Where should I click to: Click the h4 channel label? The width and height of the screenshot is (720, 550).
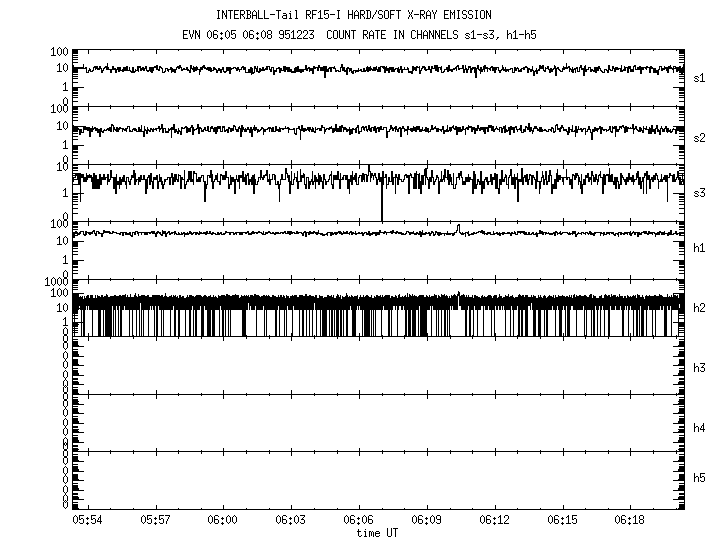tap(699, 428)
